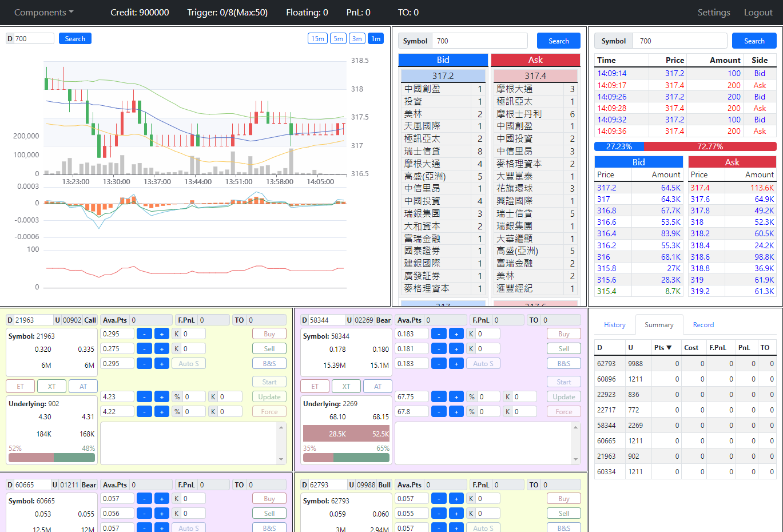Click Start in the 58344 panel
Viewport: 783px width, 532px height.
pyautogui.click(x=564, y=382)
